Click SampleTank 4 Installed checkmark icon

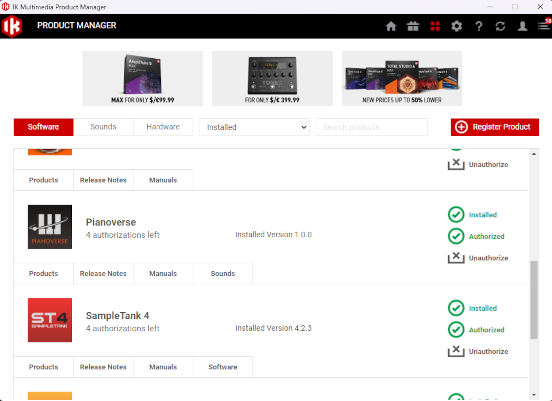point(456,308)
